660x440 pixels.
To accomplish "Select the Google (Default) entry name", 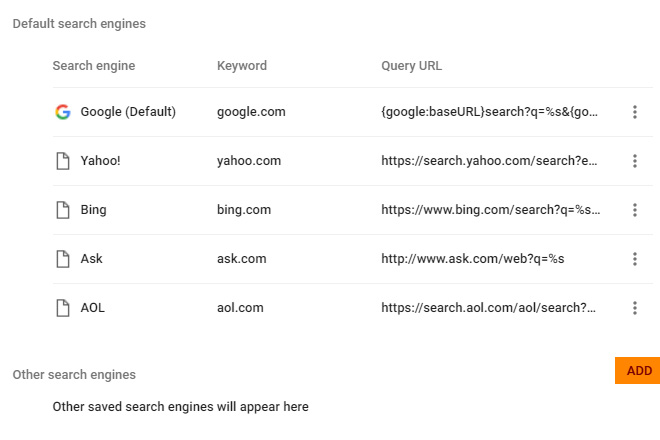I will 128,112.
